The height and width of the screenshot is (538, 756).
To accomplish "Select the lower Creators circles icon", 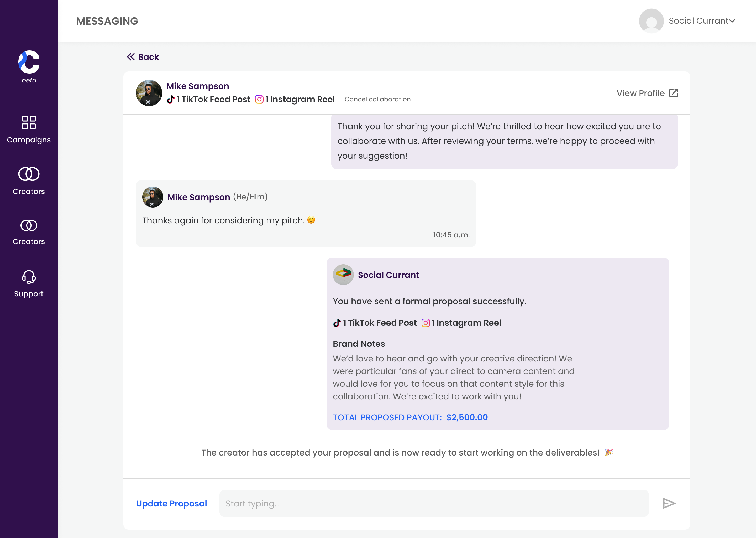I will [29, 226].
